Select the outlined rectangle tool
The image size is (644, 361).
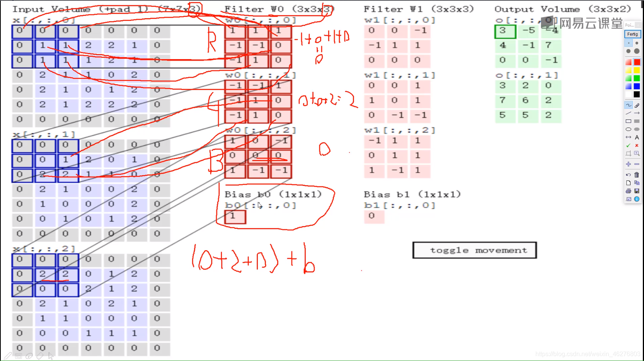pyautogui.click(x=629, y=121)
